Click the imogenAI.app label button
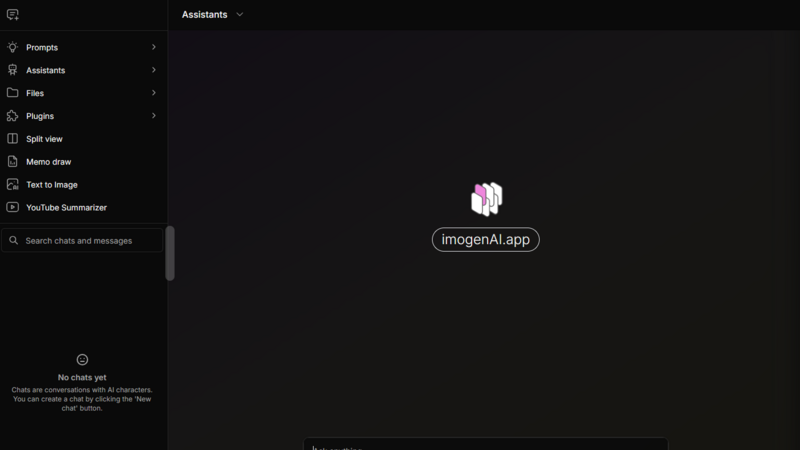 coord(485,240)
